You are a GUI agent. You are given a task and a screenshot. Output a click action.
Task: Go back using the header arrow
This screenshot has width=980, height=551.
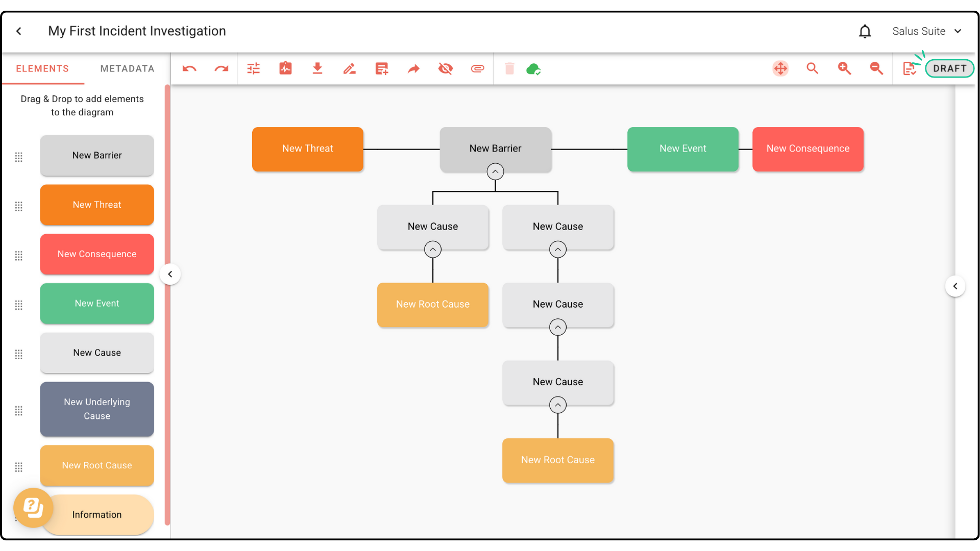19,32
